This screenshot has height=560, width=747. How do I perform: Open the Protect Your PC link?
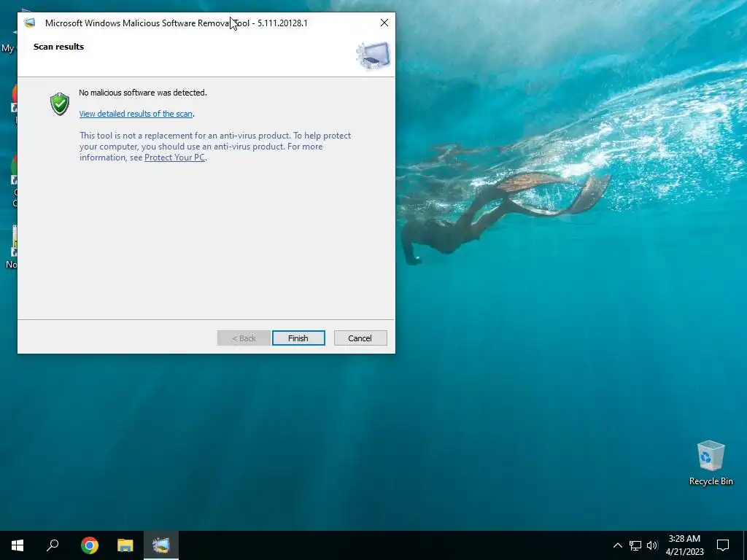click(x=175, y=157)
